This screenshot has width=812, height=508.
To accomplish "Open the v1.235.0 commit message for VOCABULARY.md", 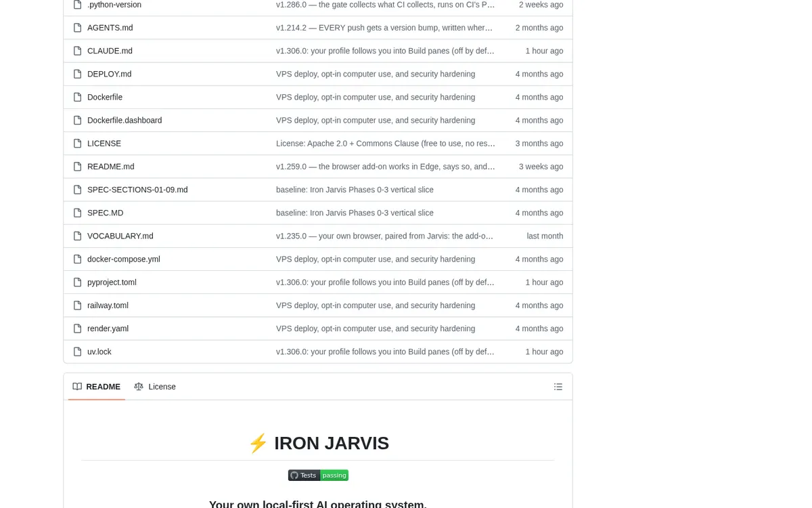I will point(385,236).
